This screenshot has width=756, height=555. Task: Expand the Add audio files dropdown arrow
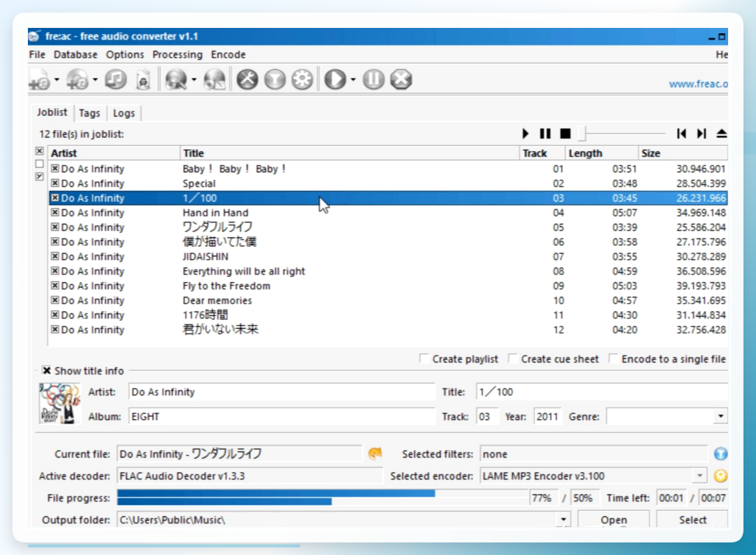(57, 79)
